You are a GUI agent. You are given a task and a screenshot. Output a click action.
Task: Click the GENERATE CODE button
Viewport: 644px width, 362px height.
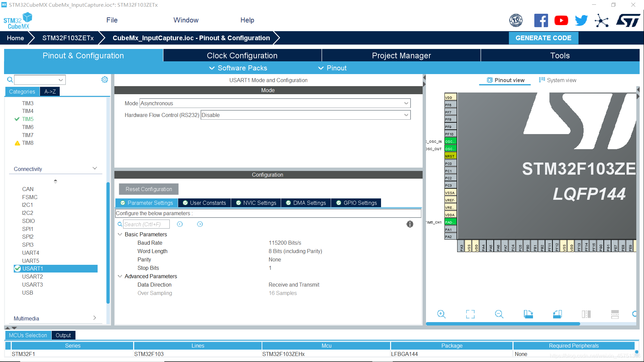coord(543,38)
